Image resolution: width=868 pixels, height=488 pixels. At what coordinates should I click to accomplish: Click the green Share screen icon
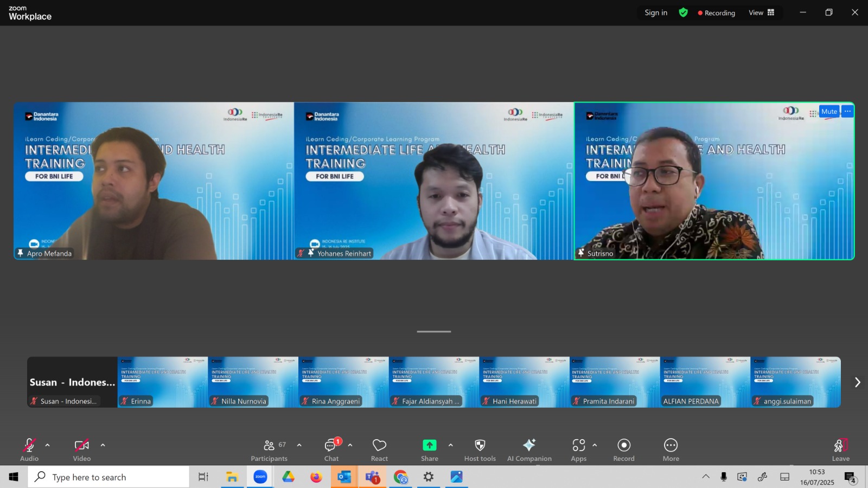tap(430, 445)
